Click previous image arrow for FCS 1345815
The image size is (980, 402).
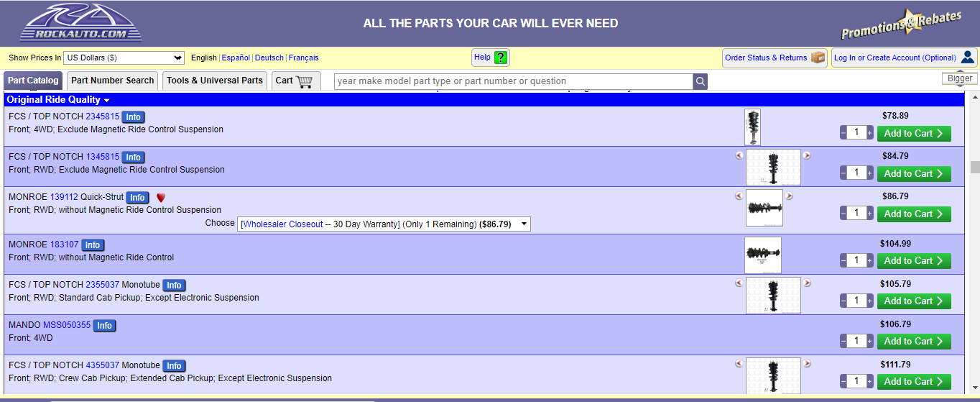pos(739,155)
